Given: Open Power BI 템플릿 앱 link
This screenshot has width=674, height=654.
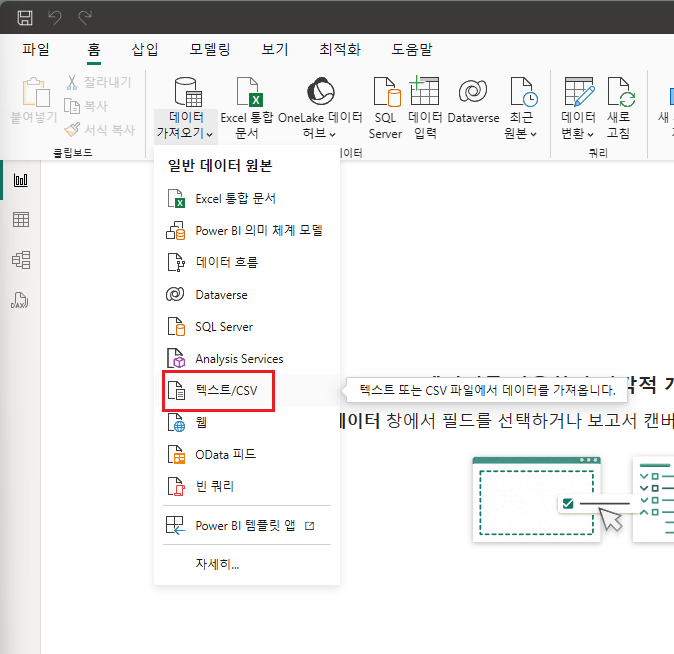Looking at the screenshot, I should pos(247,525).
